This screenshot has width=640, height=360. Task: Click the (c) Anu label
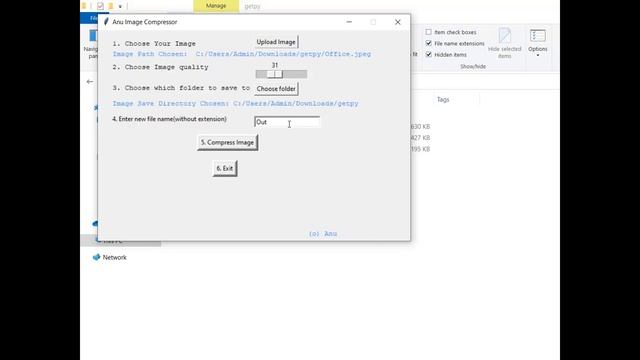323,234
